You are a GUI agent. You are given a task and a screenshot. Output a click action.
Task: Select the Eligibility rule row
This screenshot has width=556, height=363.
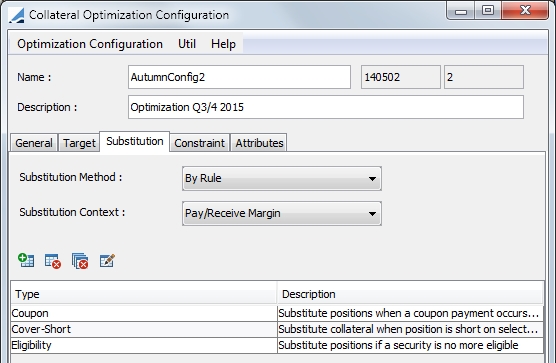point(277,345)
